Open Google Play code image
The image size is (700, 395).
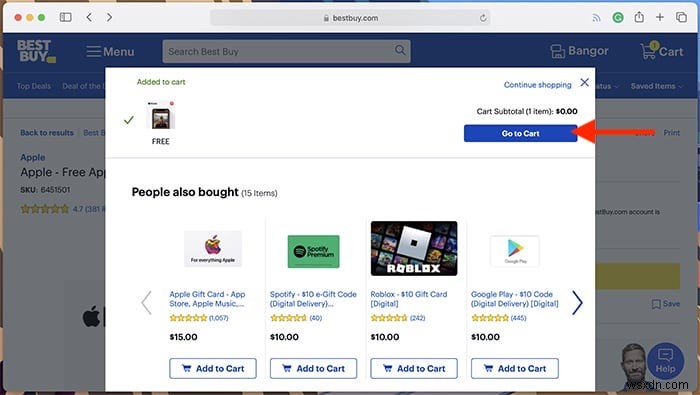click(515, 251)
